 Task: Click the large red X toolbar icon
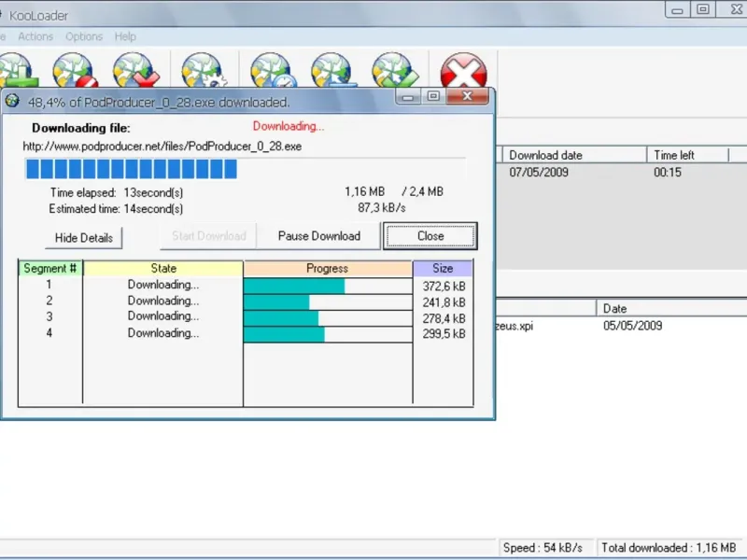point(463,72)
